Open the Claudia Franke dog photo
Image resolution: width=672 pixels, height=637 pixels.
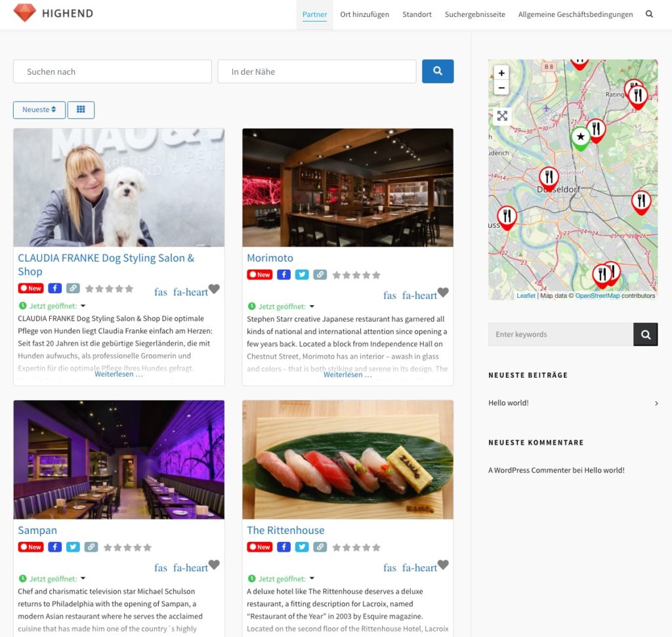click(119, 188)
